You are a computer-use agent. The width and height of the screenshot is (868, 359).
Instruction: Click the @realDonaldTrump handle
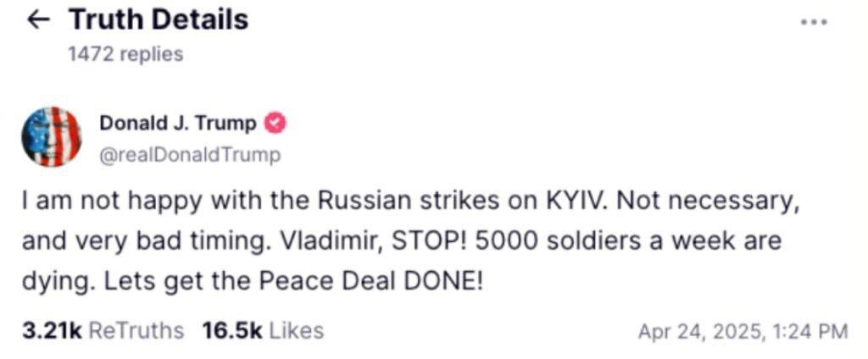pyautogui.click(x=190, y=155)
